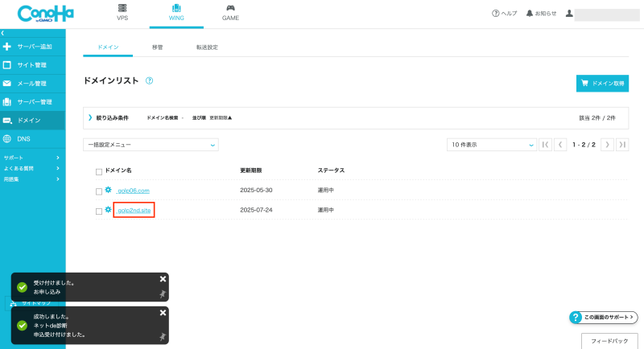Jump to the last page of results
This screenshot has width=644, height=349.
tap(622, 145)
